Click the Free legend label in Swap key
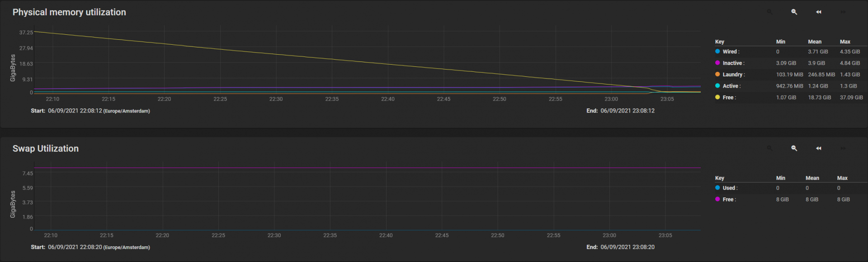The height and width of the screenshot is (262, 868). click(x=729, y=200)
